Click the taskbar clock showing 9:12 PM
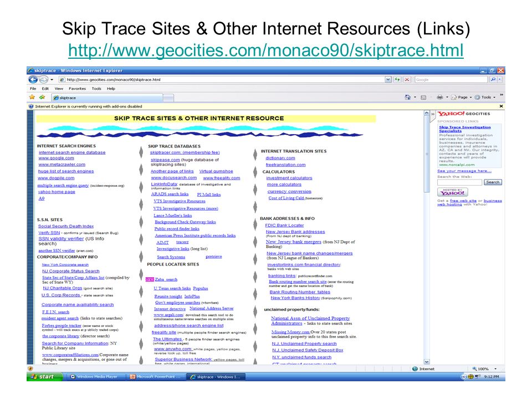532x399 pixels. point(492,377)
